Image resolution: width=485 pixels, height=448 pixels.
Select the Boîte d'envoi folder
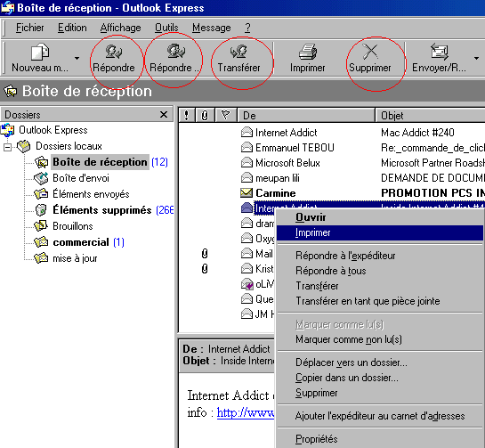pos(81,178)
